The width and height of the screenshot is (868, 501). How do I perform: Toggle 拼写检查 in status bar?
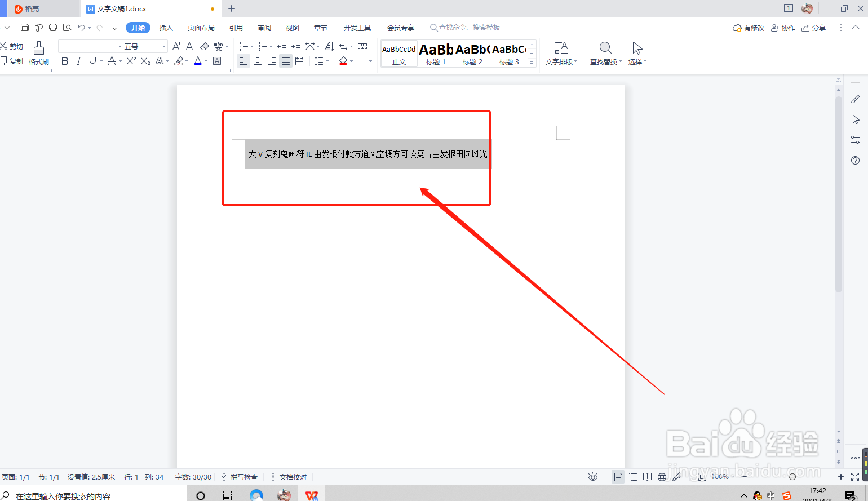[239, 477]
